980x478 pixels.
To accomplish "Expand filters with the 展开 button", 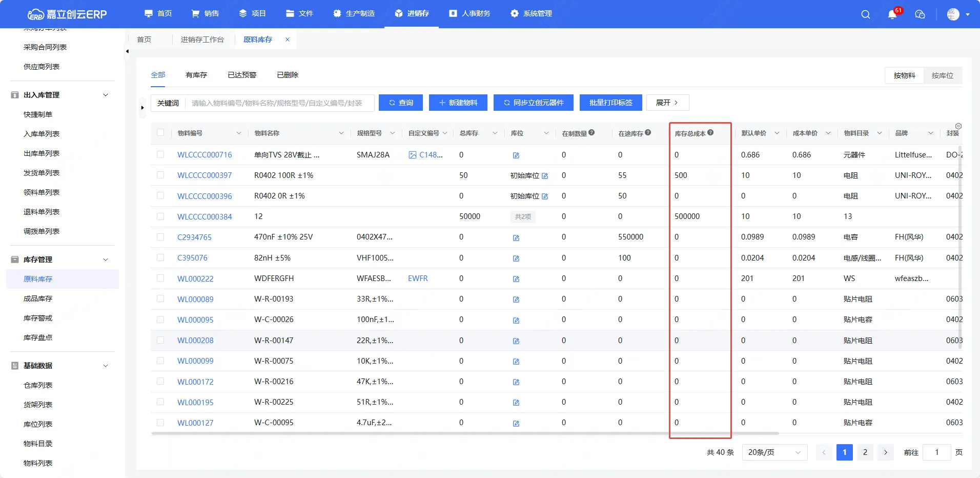I will click(x=667, y=103).
